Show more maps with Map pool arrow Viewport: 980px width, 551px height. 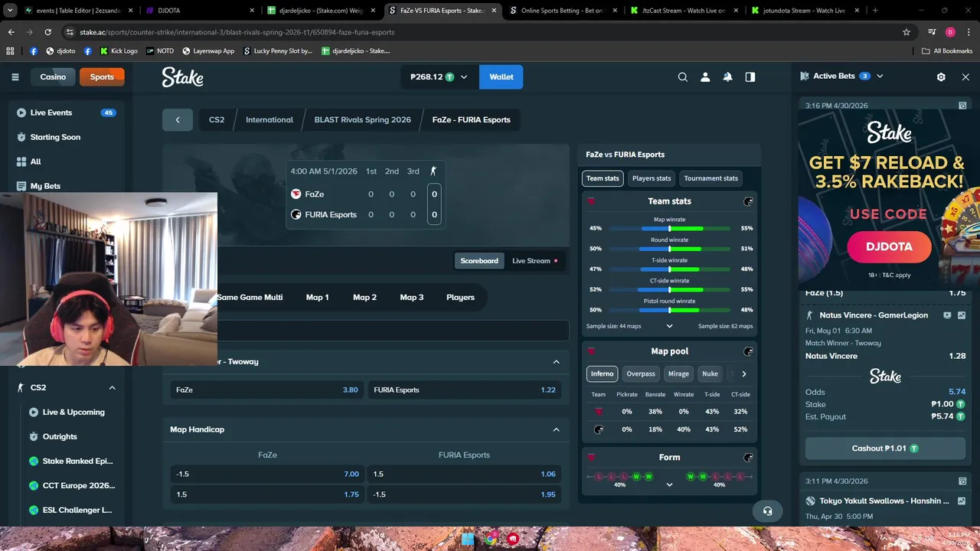click(743, 373)
